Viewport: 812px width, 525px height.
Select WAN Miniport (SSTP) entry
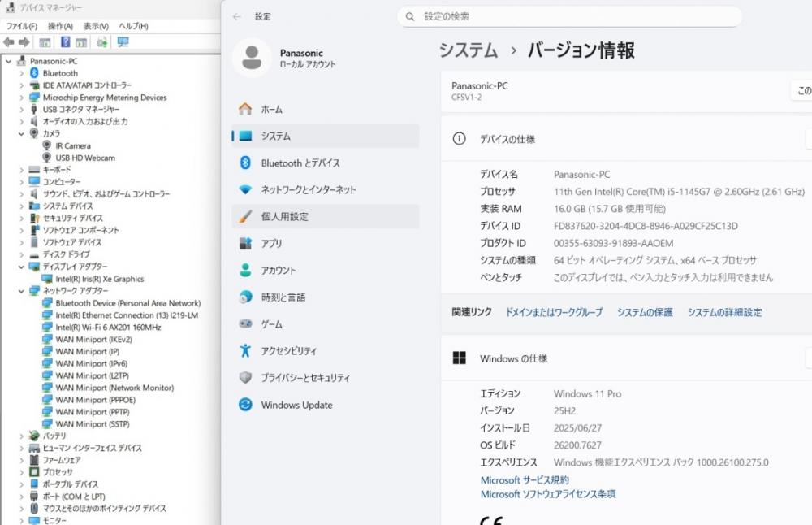pyautogui.click(x=93, y=424)
